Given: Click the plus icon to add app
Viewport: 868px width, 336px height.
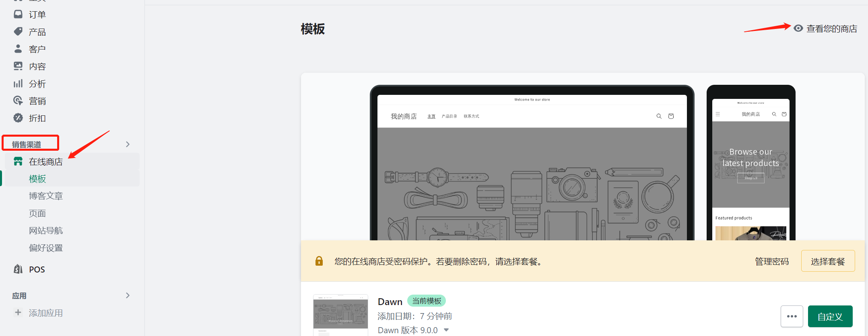Looking at the screenshot, I should coord(18,313).
